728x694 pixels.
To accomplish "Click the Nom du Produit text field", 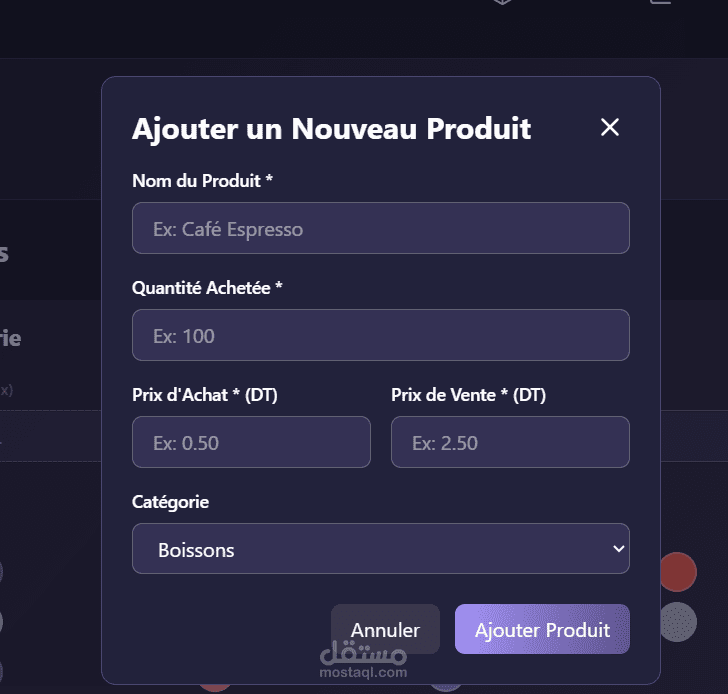I will 380,228.
